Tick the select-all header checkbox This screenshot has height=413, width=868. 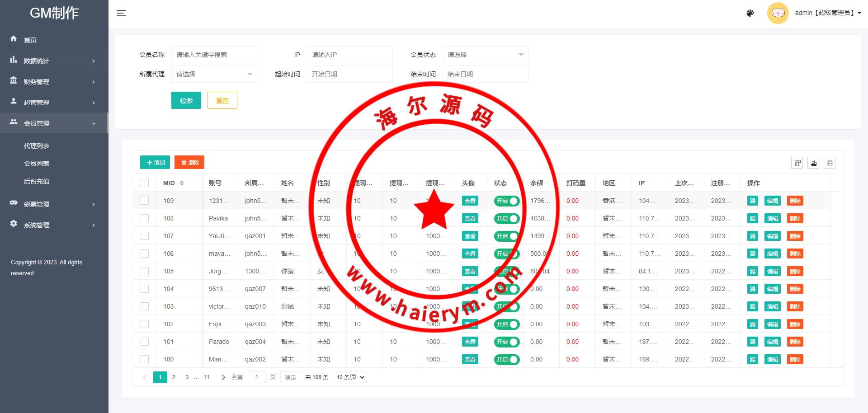point(145,183)
